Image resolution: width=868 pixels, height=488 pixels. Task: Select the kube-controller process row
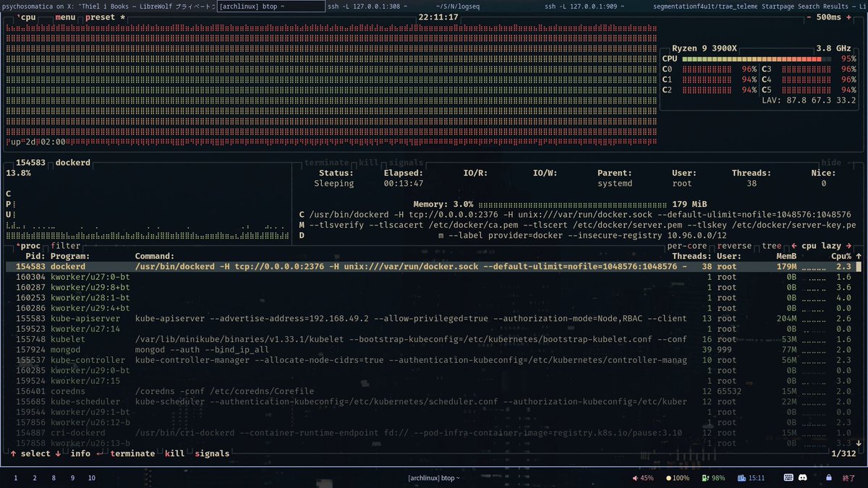430,360
